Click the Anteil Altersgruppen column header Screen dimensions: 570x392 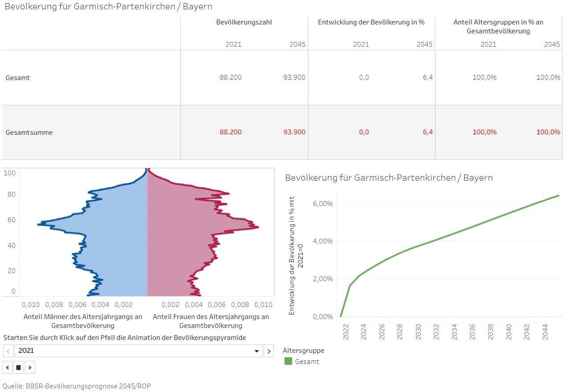pyautogui.click(x=498, y=27)
